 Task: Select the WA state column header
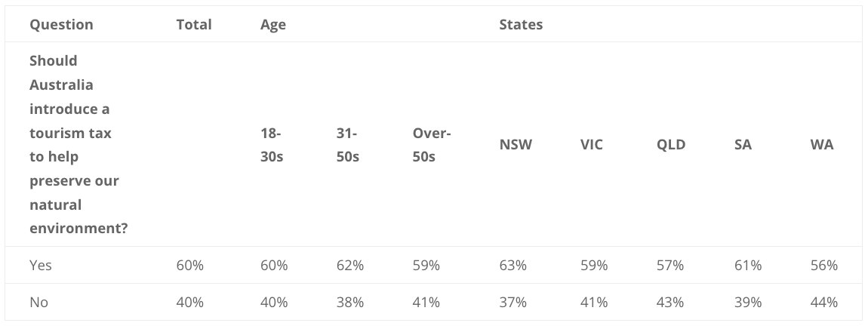coord(821,144)
